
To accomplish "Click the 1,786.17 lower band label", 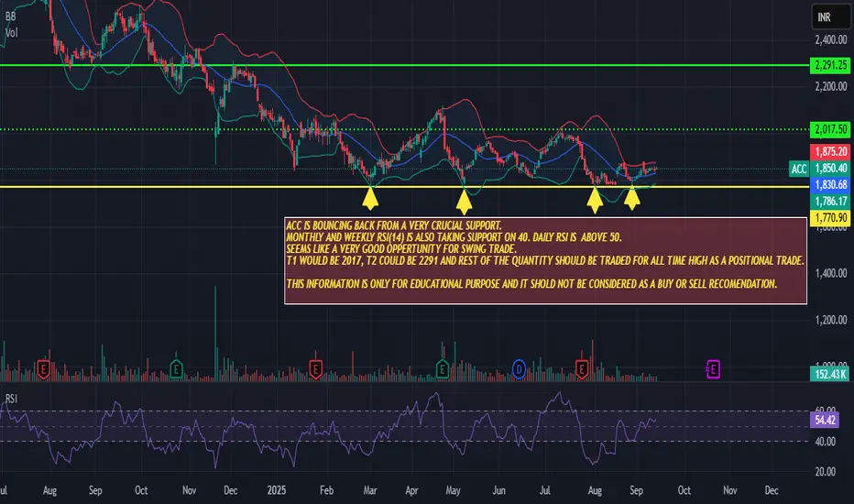I will pyautogui.click(x=829, y=202).
